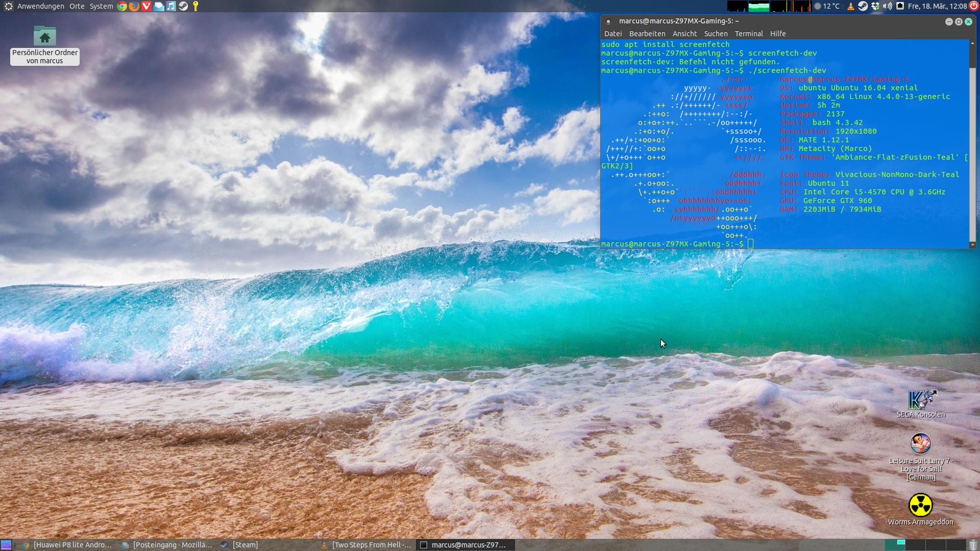The image size is (980, 551).
Task: Click the 'Font: Ubuntu 11' line
Action: pos(815,183)
